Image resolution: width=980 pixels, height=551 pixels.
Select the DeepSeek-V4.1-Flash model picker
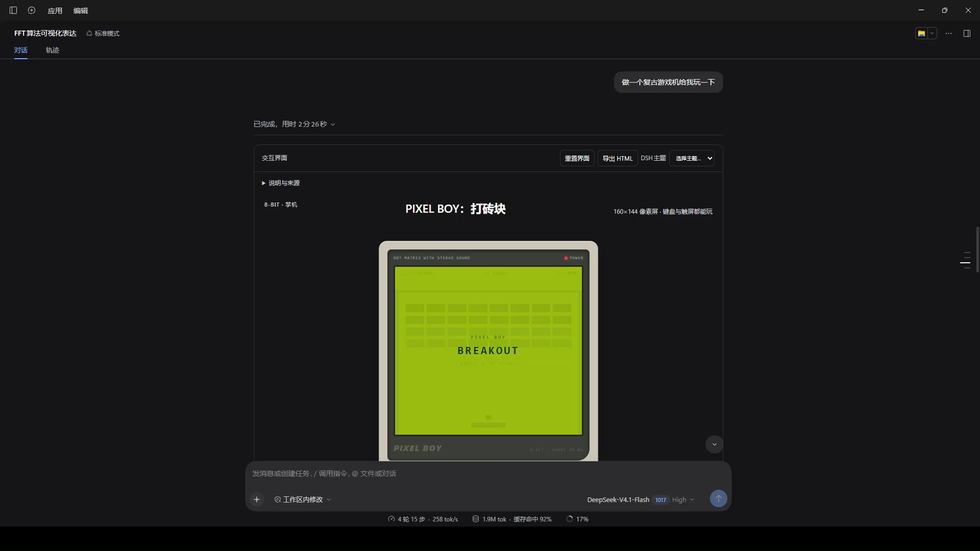pos(618,499)
